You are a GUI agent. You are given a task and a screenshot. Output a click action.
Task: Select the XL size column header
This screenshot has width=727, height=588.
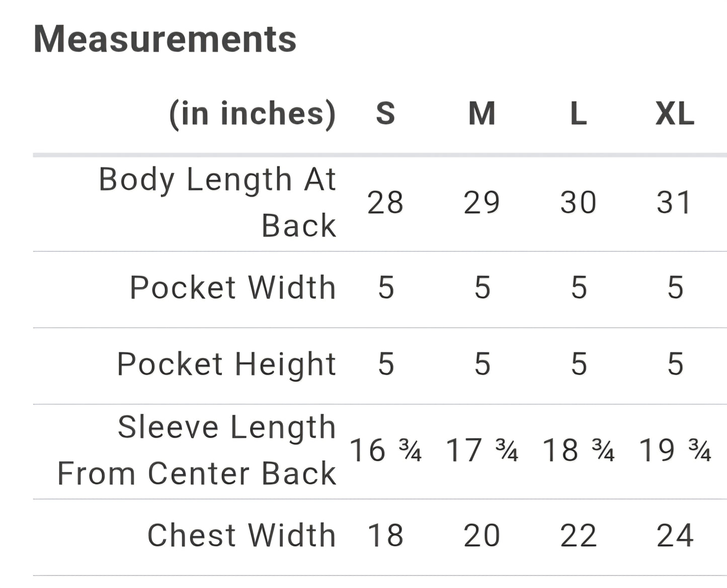tap(675, 114)
